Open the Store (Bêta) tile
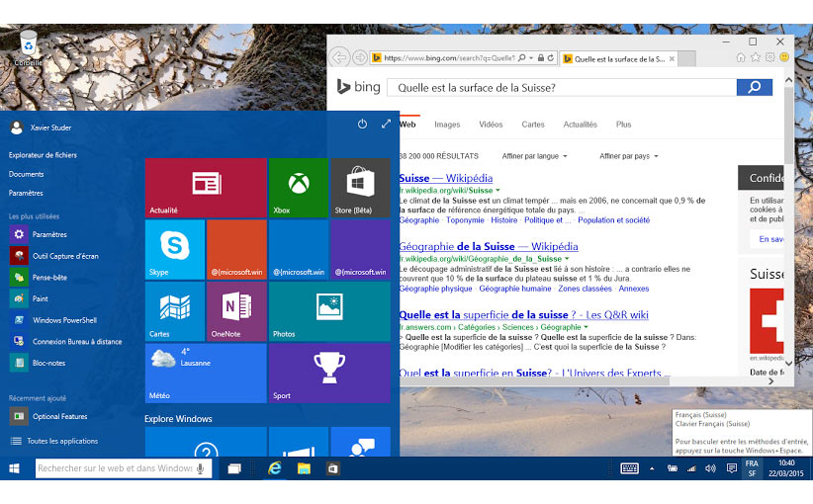Viewport: 813px width, 504px height. pyautogui.click(x=360, y=188)
